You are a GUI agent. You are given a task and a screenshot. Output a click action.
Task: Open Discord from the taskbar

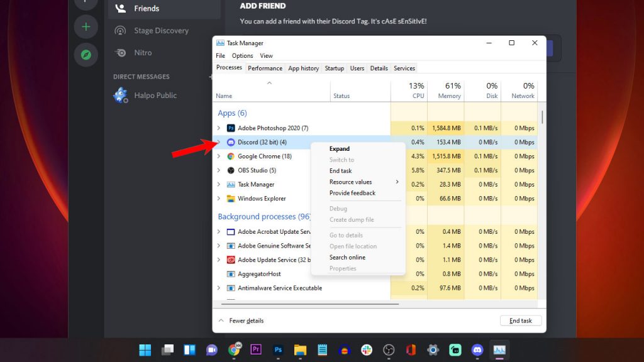tap(477, 349)
